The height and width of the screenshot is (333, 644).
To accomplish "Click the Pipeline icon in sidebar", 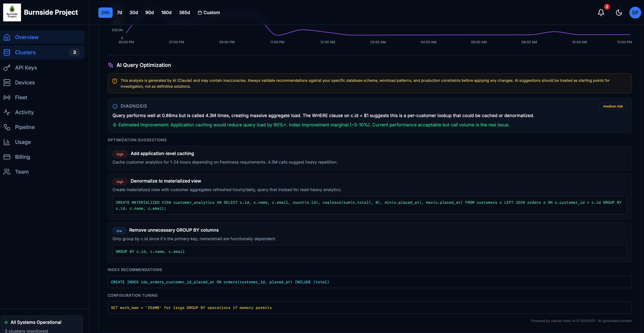I will [x=7, y=127].
